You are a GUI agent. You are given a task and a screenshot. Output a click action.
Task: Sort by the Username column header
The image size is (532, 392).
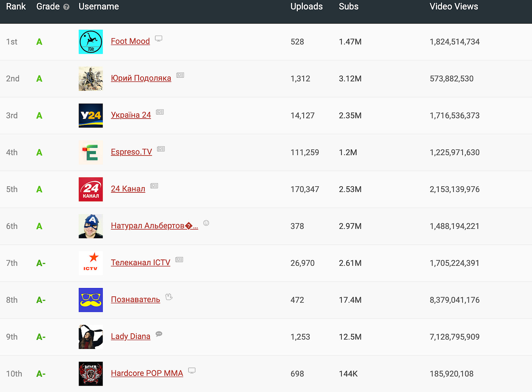(x=99, y=7)
